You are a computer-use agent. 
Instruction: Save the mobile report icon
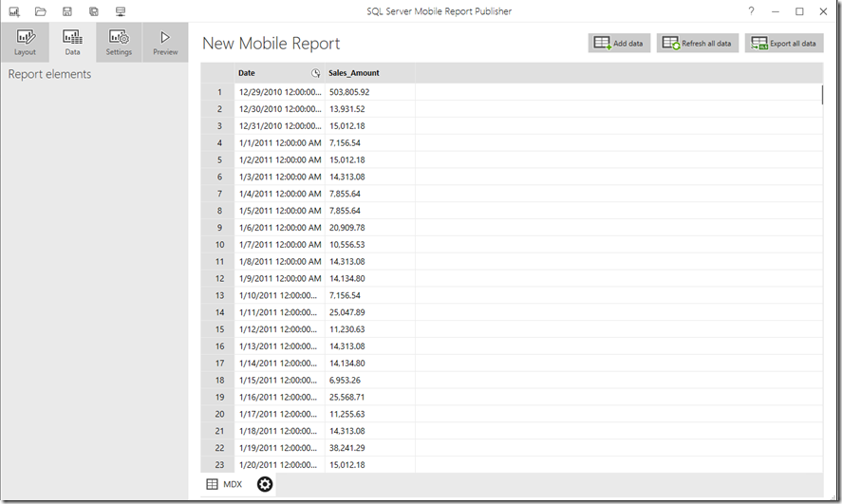[x=67, y=11]
